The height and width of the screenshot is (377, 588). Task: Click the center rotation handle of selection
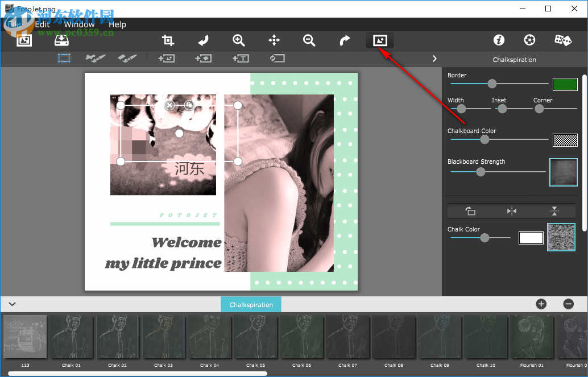point(179,133)
